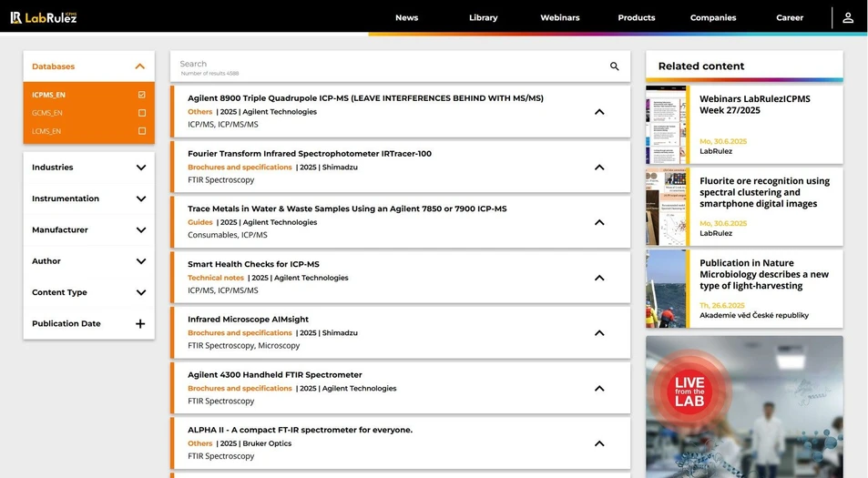The image size is (868, 478).
Task: Open Trace Metals in Water & Waste title
Action: pos(347,208)
